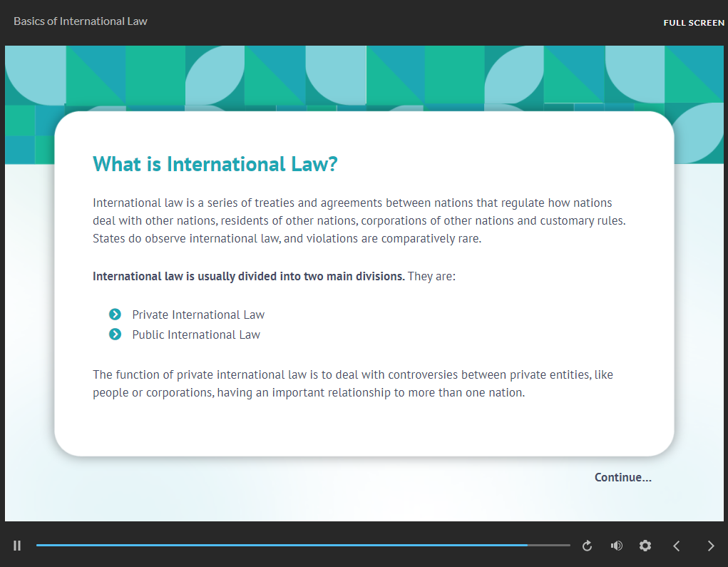Click the "What is International Law?" heading
The height and width of the screenshot is (567, 728).
coord(215,165)
